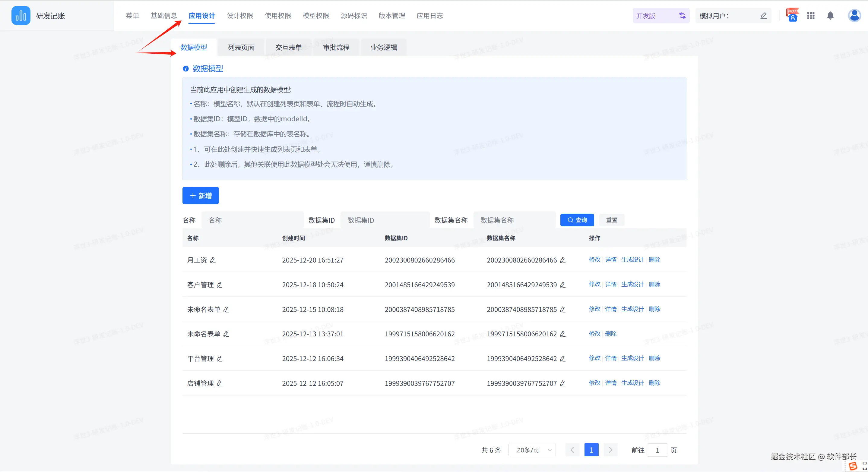Open the HOT assistant icon
This screenshot has height=472, width=868.
point(792,15)
